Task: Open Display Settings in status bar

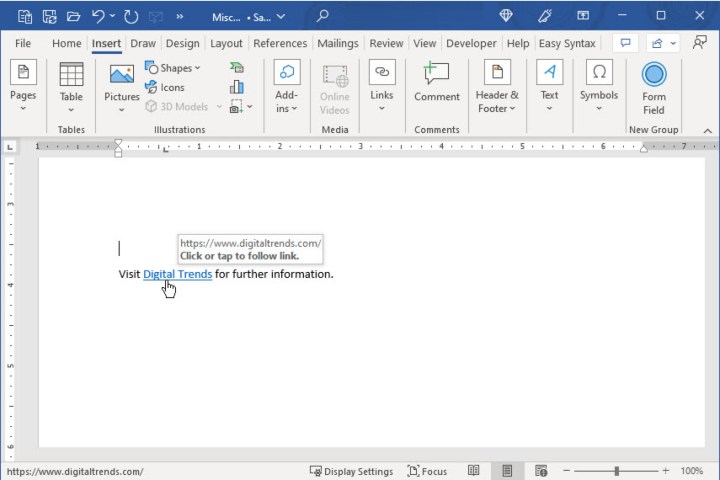Action: pos(351,470)
